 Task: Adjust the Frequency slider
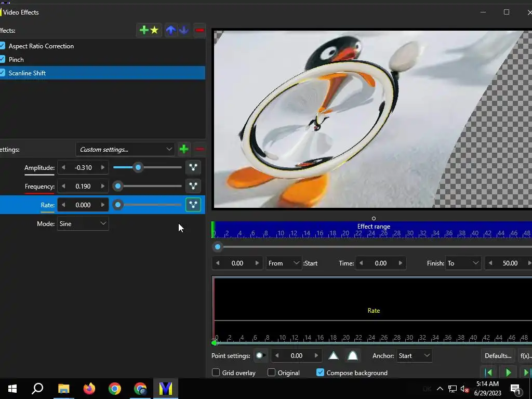(118, 186)
